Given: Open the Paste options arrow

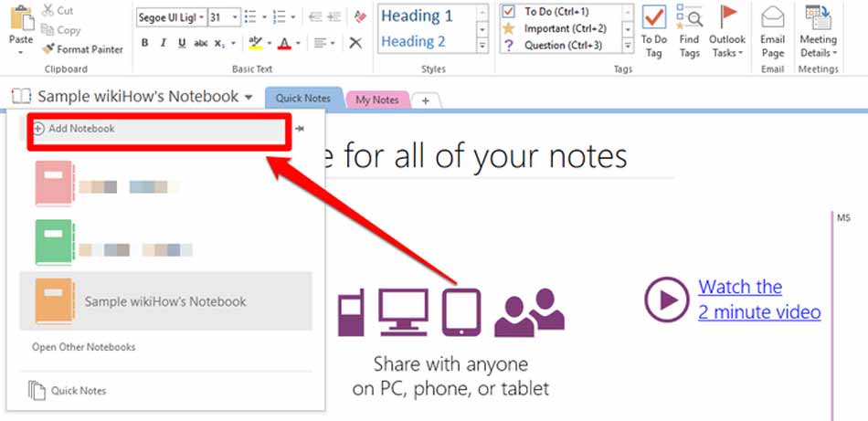Looking at the screenshot, I should coord(21,53).
